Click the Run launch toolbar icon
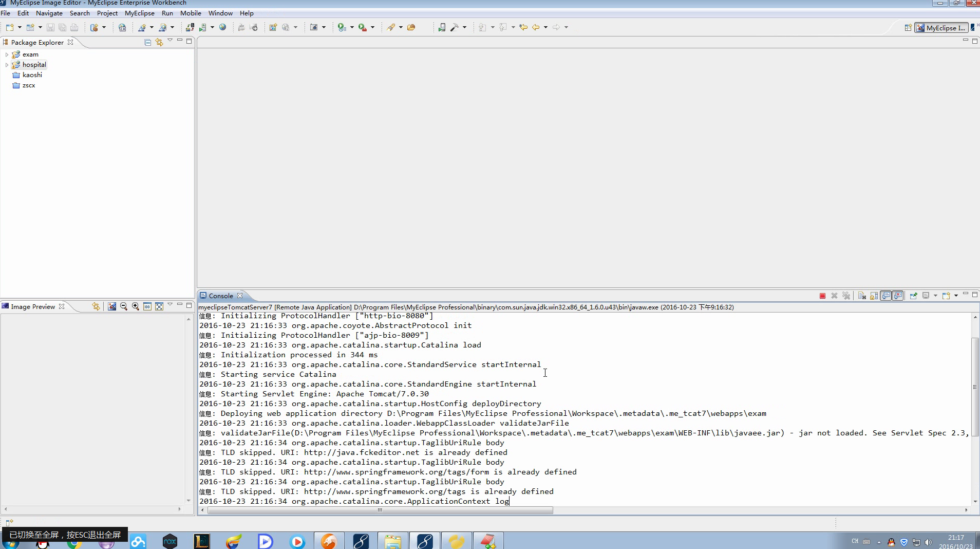Viewport: 980px width, 549px height. coord(363,27)
